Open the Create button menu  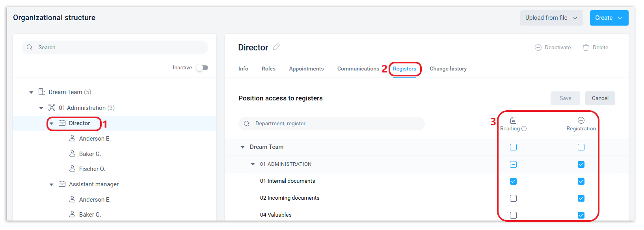609,18
